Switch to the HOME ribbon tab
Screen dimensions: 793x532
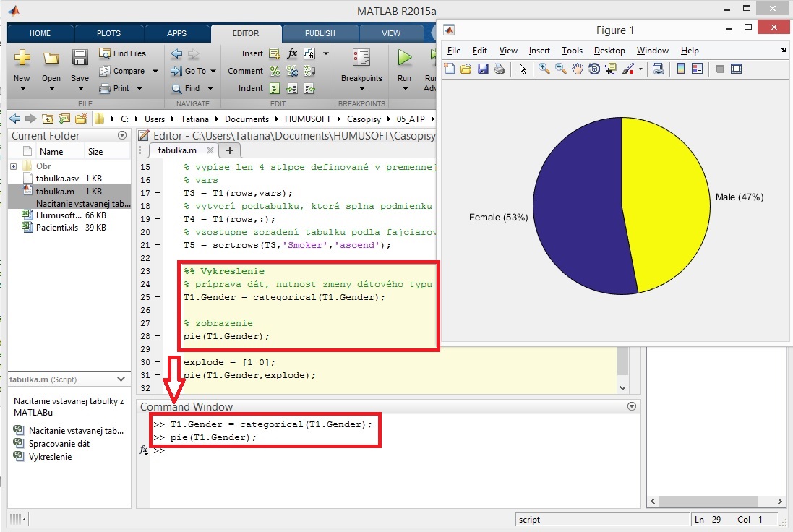click(x=40, y=33)
